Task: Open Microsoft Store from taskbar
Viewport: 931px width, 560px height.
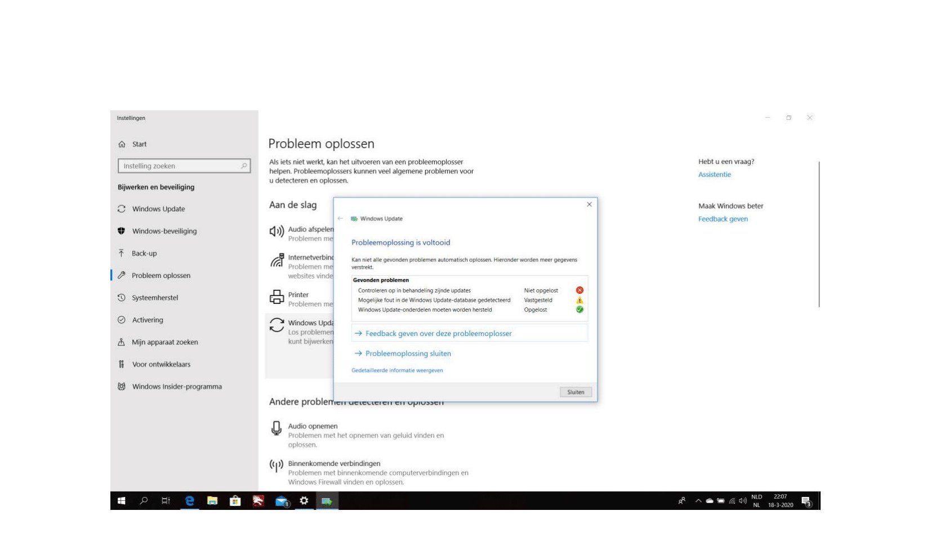Action: pos(235,501)
